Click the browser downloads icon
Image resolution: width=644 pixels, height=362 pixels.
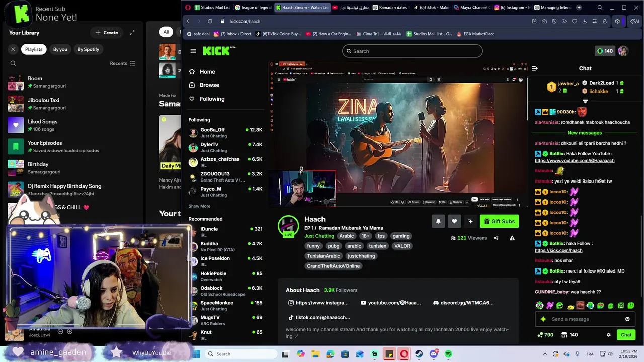(585, 21)
